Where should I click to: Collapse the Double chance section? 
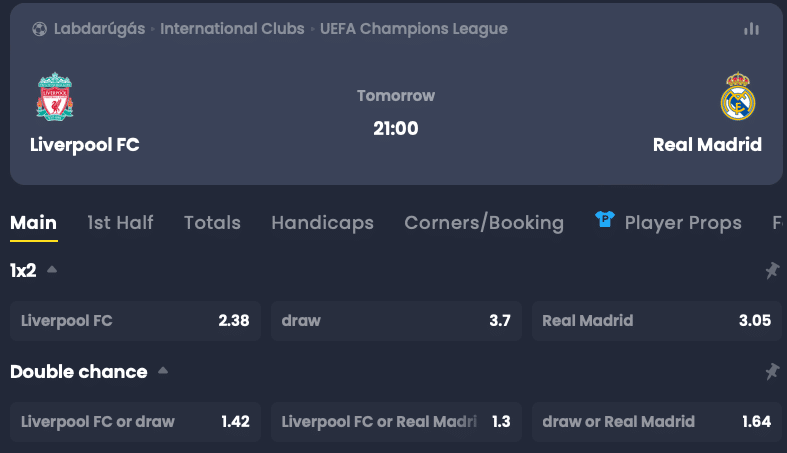[x=163, y=371]
